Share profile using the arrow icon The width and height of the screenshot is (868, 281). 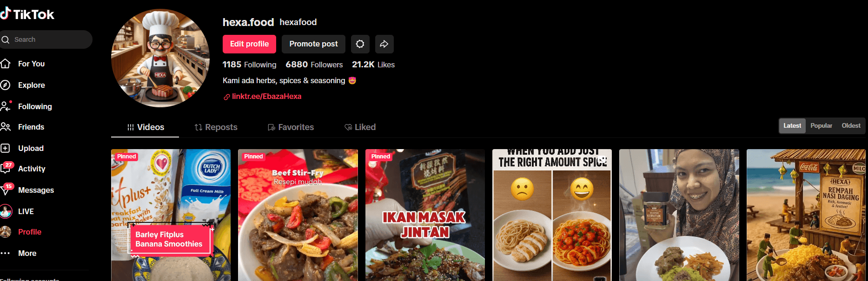coord(384,44)
